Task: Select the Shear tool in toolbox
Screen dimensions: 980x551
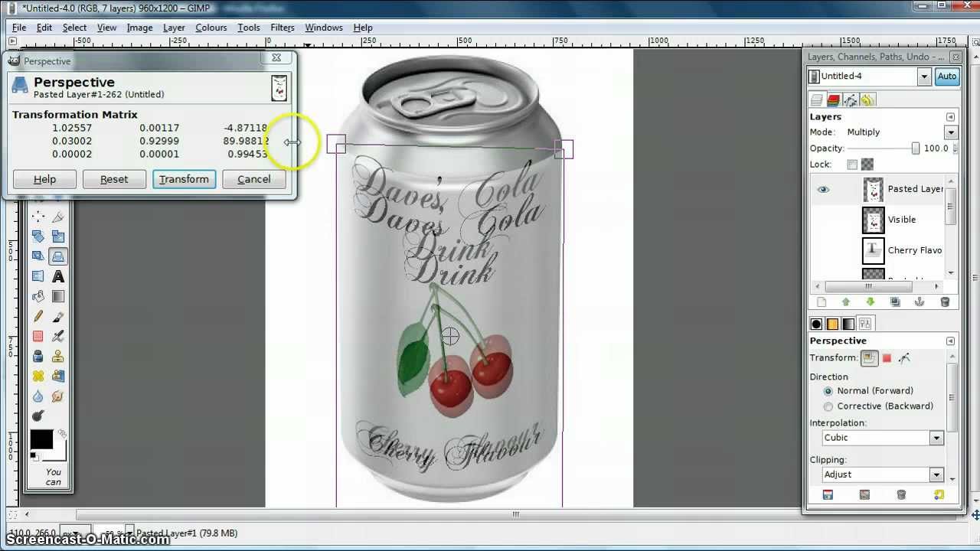Action: pos(38,256)
